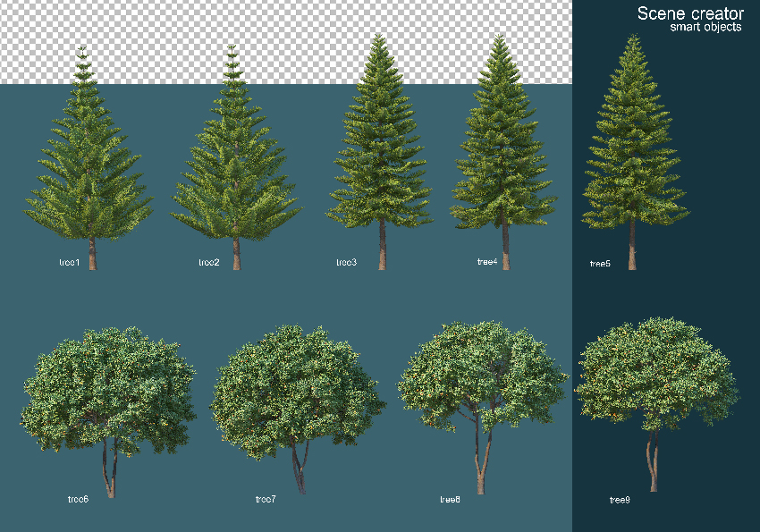Select the tree9 orange tree on dark panel

657,404
